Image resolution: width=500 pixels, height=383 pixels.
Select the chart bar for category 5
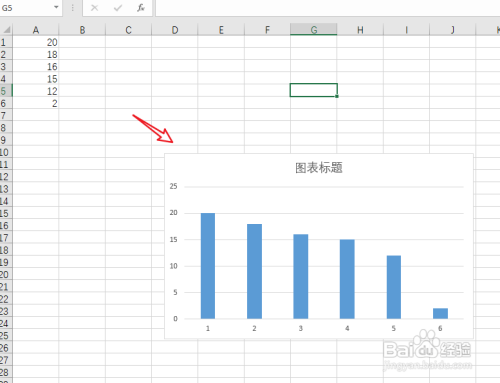394,287
